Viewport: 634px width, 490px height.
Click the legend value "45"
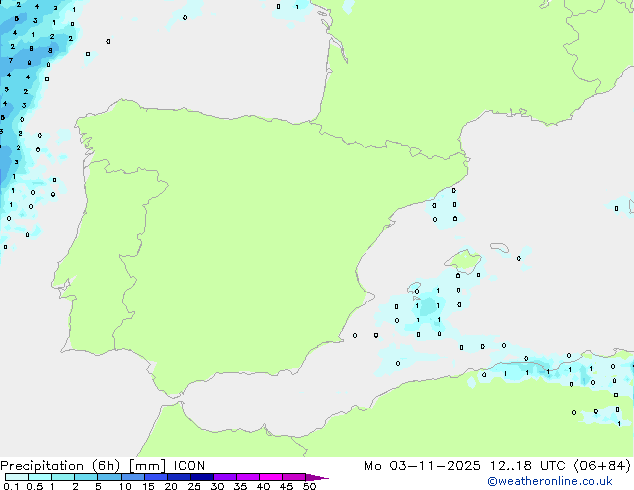pos(286,486)
